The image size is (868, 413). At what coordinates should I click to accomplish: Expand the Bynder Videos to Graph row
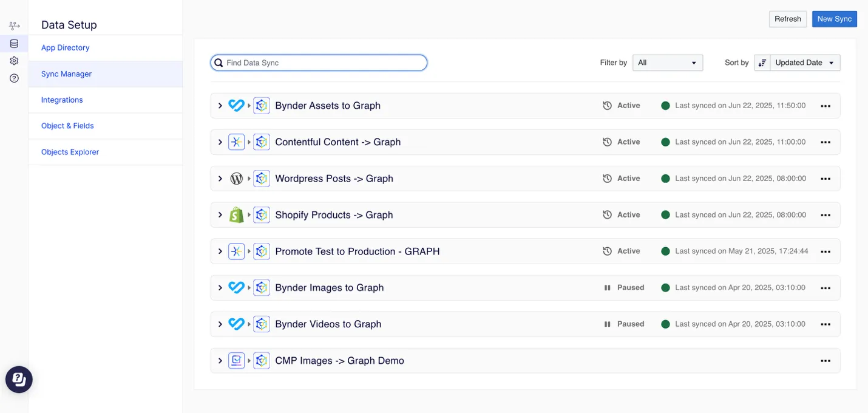pos(220,324)
